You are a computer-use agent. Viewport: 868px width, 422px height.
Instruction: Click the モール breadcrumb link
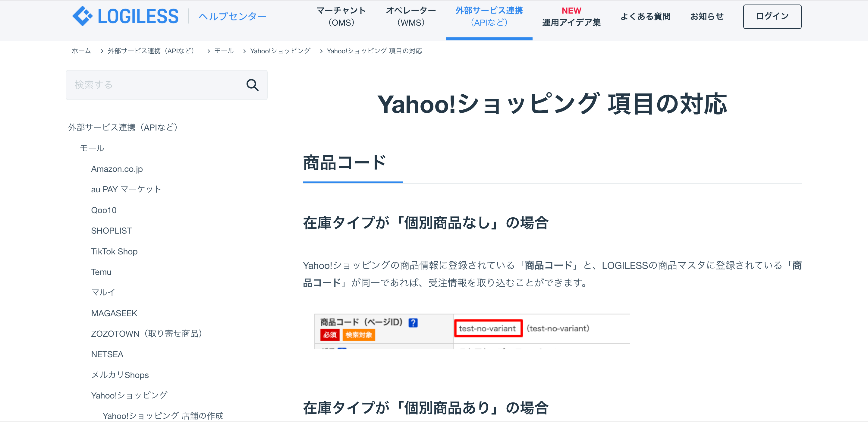tap(224, 51)
